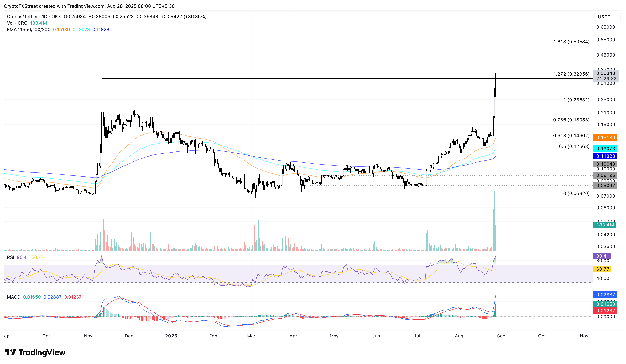Click the cyan EMA price tag 0.13073
The image size is (626, 364).
point(605,149)
